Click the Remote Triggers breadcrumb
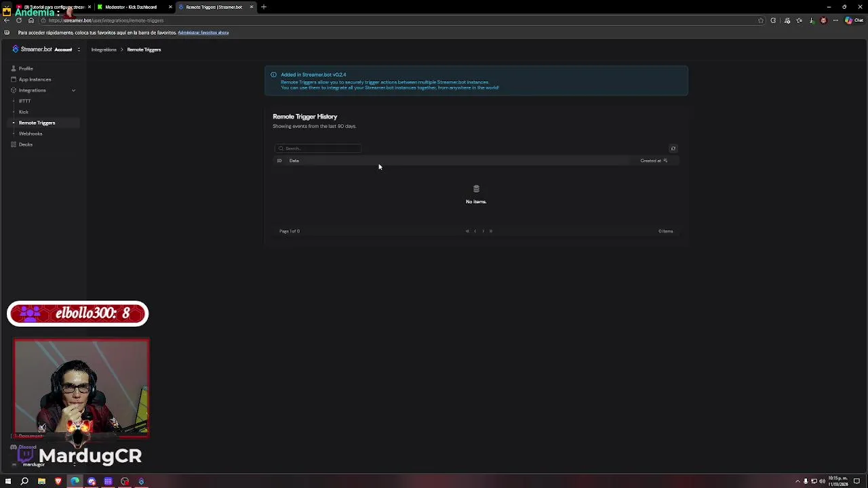 click(144, 49)
